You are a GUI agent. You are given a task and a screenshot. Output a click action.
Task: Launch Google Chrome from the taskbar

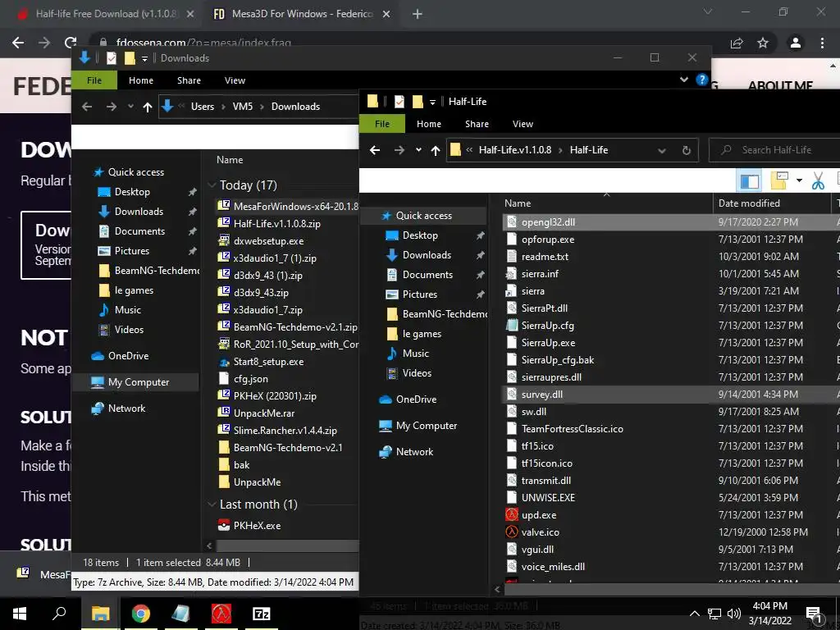[141, 614]
